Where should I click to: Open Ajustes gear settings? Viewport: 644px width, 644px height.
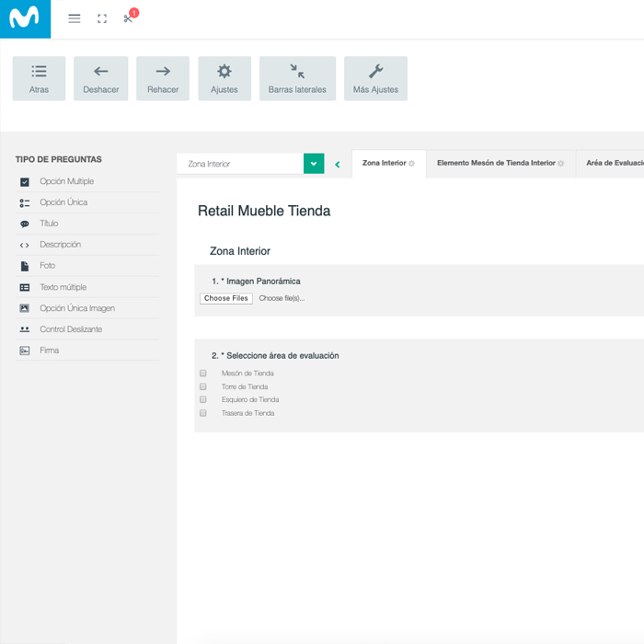pyautogui.click(x=224, y=78)
